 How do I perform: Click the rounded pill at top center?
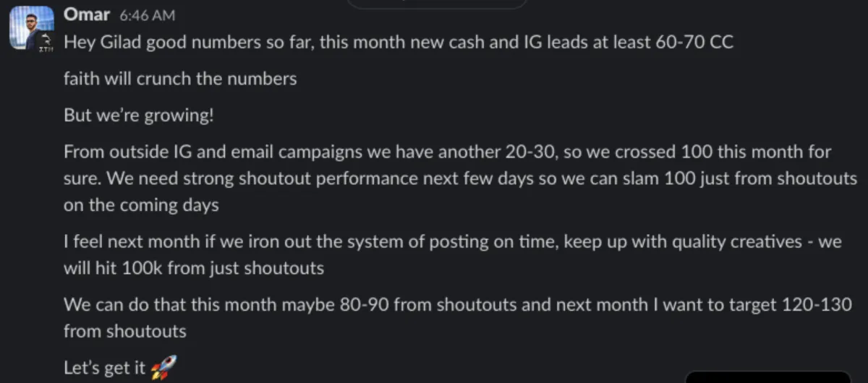[x=438, y=4]
